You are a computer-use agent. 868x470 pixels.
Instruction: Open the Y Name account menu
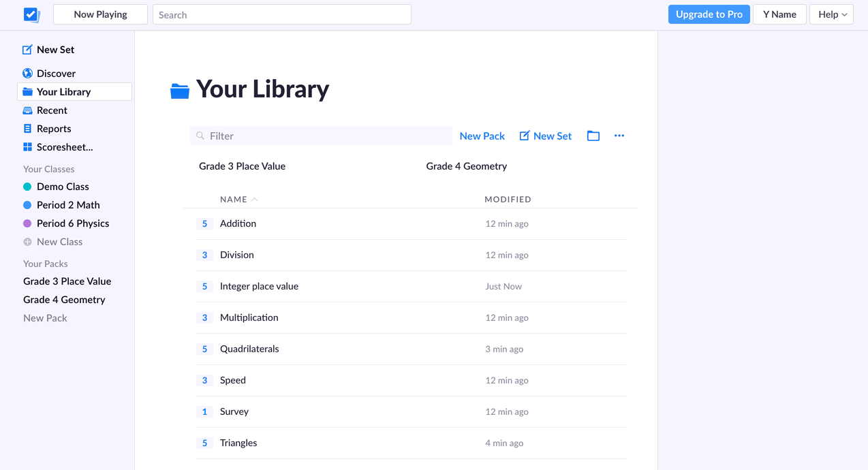(x=779, y=14)
